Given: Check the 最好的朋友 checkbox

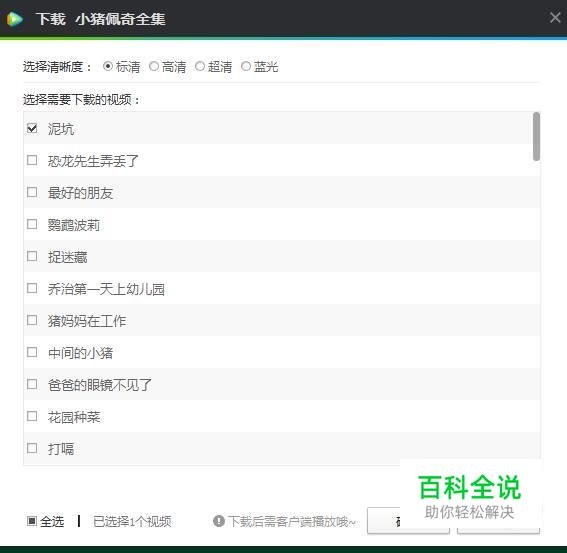Looking at the screenshot, I should coord(32,192).
